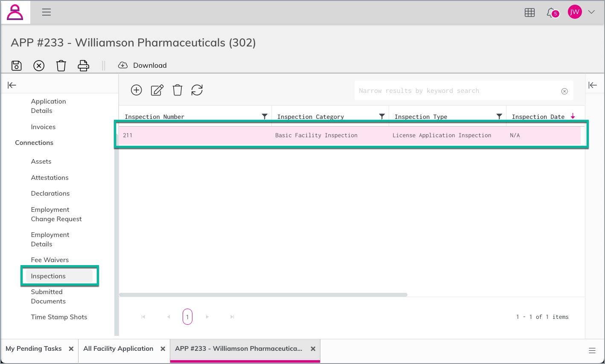
Task: Go to last page of results
Action: click(x=232, y=317)
